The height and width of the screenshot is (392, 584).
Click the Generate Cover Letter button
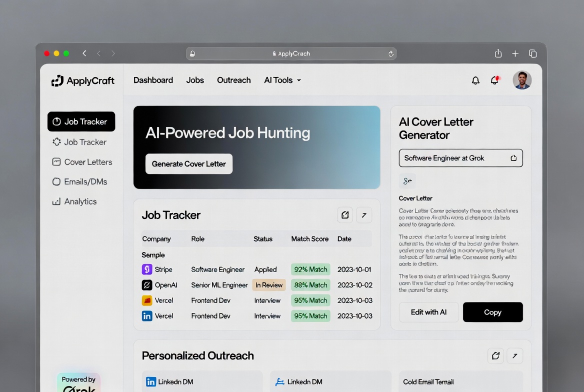coord(189,164)
